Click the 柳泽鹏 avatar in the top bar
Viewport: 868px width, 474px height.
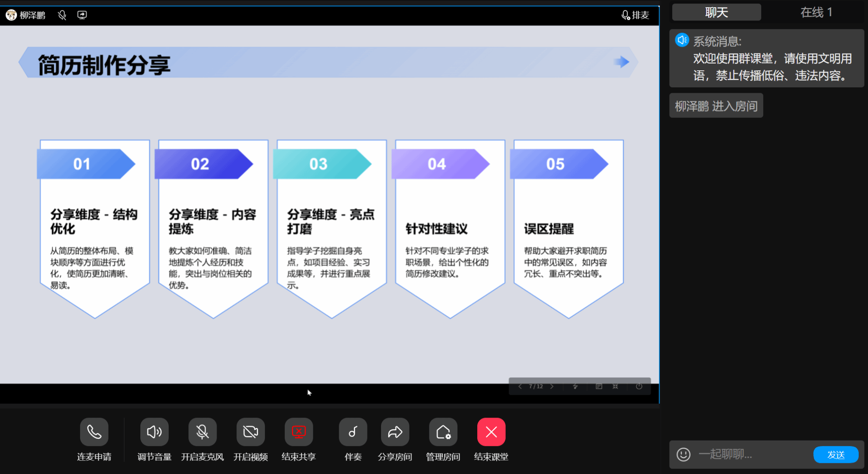coord(11,15)
